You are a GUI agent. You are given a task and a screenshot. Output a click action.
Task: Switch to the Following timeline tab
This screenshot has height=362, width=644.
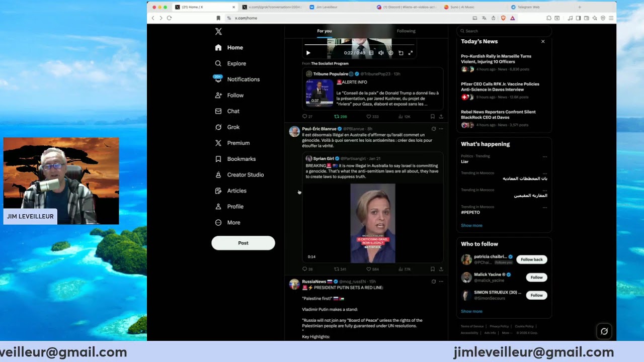[406, 31]
